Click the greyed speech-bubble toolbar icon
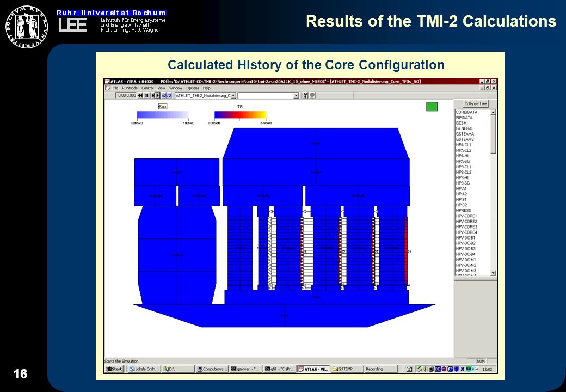566x392 pixels. click(x=312, y=95)
